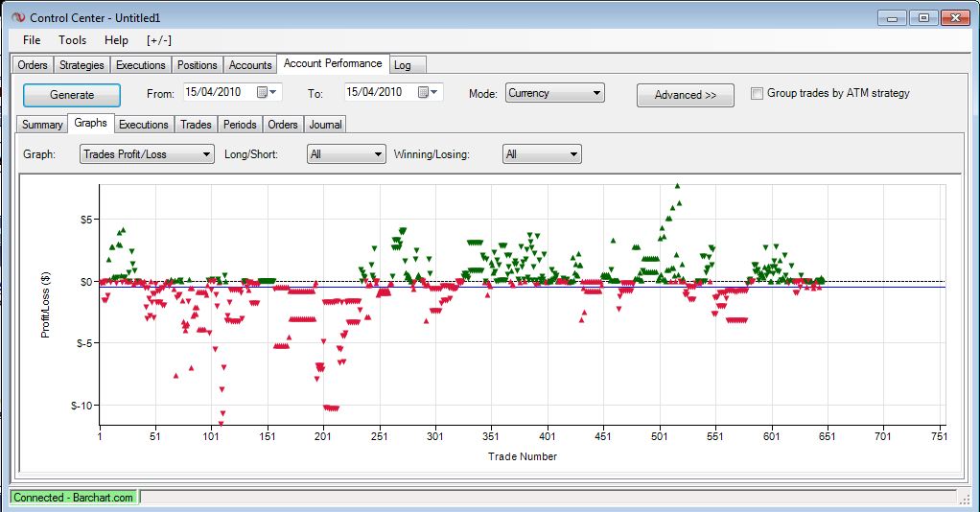Click the Connected - Barchart.com status indicator
This screenshot has height=512, width=980.
pyautogui.click(x=74, y=498)
